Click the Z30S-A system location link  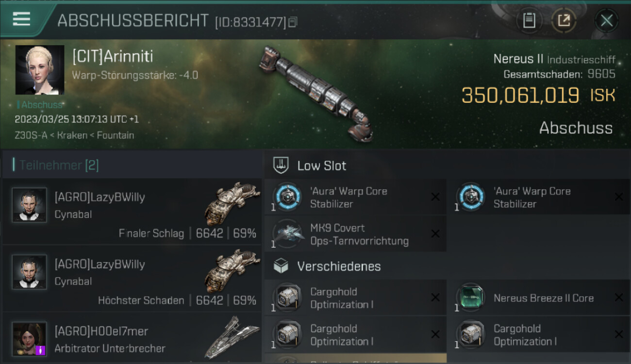point(31,135)
